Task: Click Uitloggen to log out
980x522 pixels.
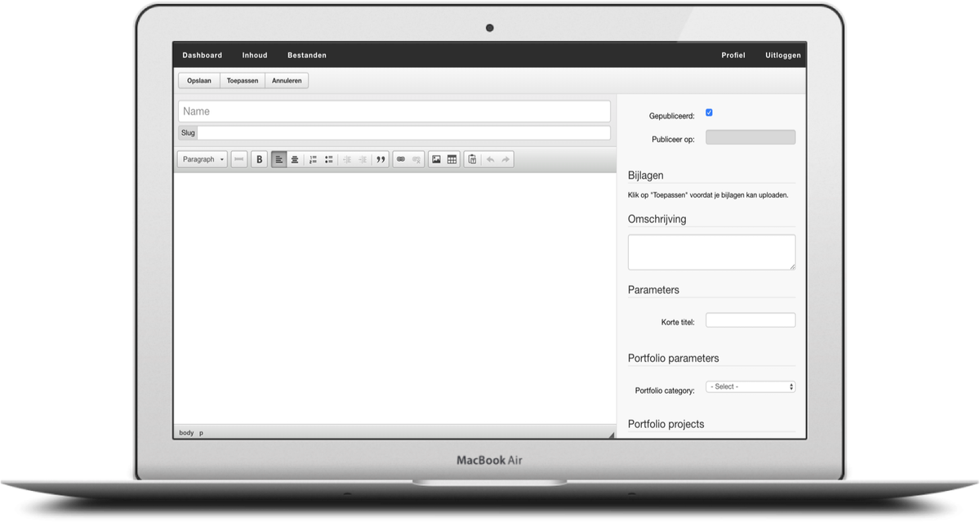Action: [x=783, y=56]
